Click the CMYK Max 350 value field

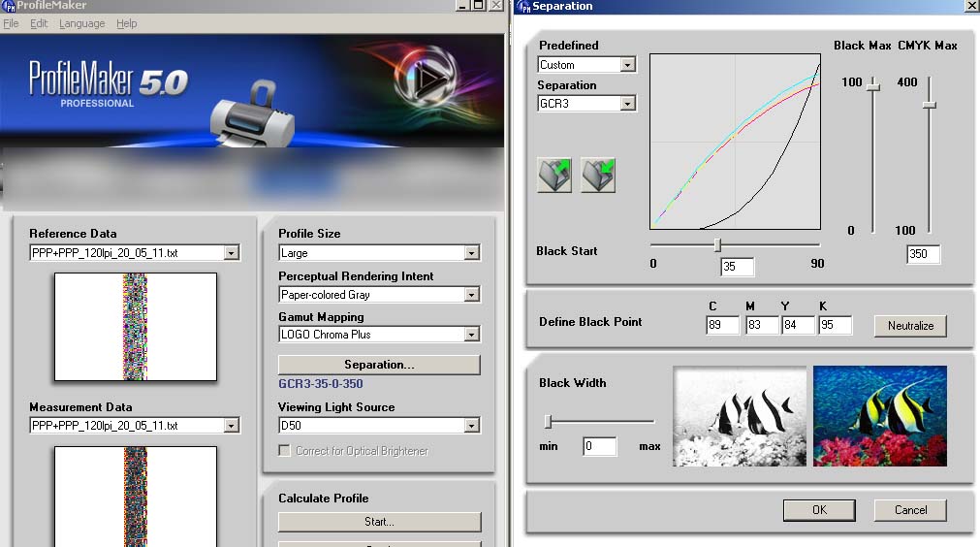point(923,254)
